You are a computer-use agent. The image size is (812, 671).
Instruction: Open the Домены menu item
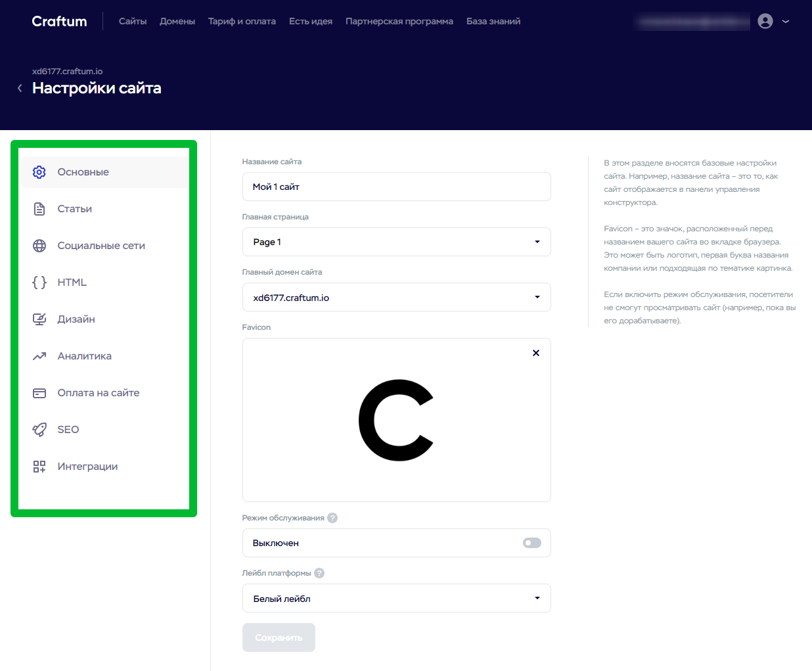(x=177, y=22)
